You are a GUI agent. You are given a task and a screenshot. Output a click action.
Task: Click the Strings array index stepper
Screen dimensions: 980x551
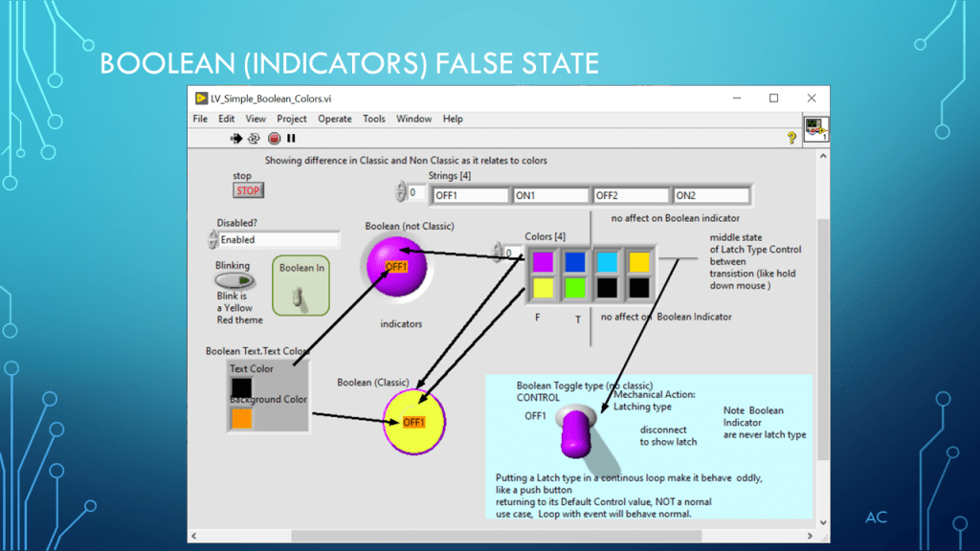click(401, 192)
